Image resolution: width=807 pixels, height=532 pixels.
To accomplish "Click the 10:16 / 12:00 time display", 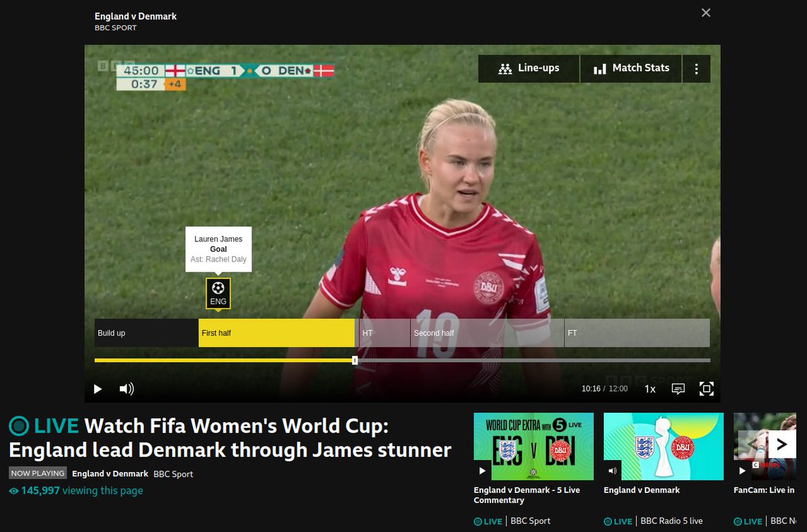I will [x=605, y=389].
